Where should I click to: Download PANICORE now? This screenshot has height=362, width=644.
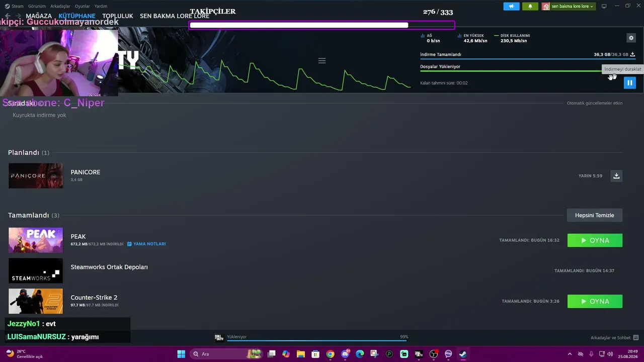[616, 176]
